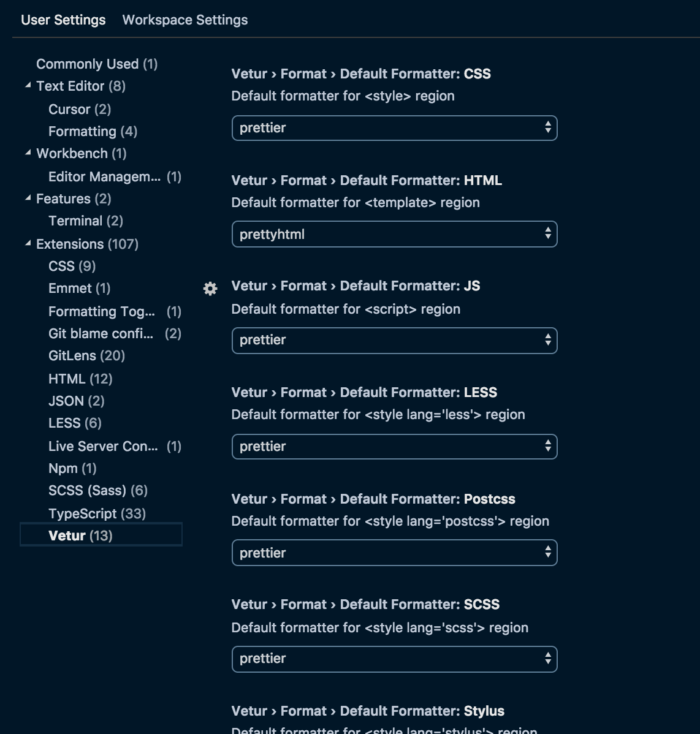Select Vetur (13) extension settings
Image resolution: width=700 pixels, height=734 pixels.
pyautogui.click(x=101, y=535)
